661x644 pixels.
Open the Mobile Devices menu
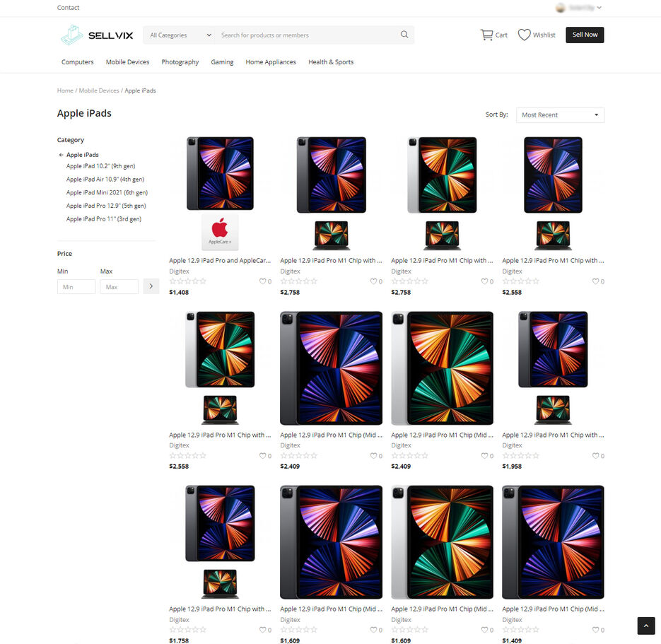127,62
